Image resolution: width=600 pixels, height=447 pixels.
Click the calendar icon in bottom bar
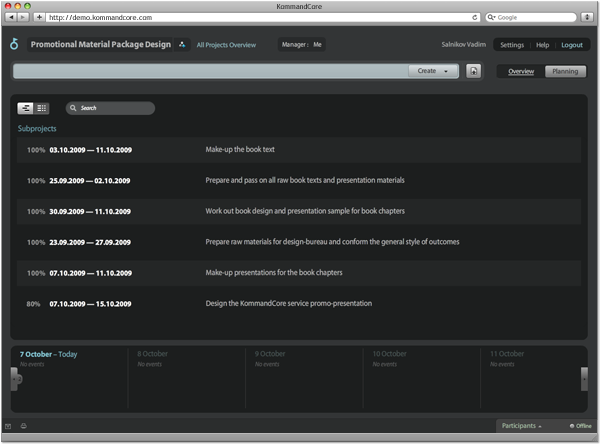click(8, 426)
